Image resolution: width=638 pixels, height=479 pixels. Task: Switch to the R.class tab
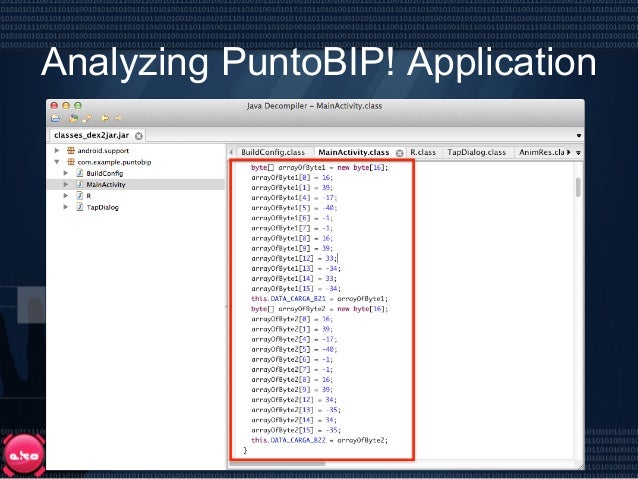point(423,152)
